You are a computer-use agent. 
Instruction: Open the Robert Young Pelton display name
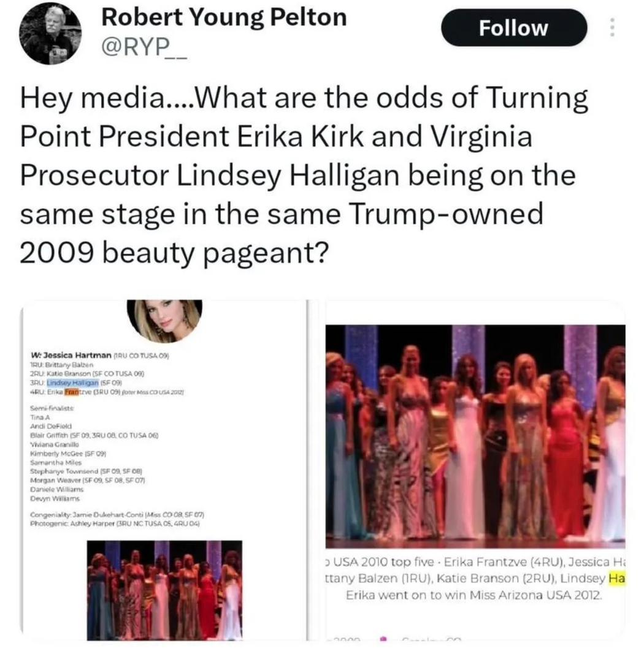tap(223, 18)
